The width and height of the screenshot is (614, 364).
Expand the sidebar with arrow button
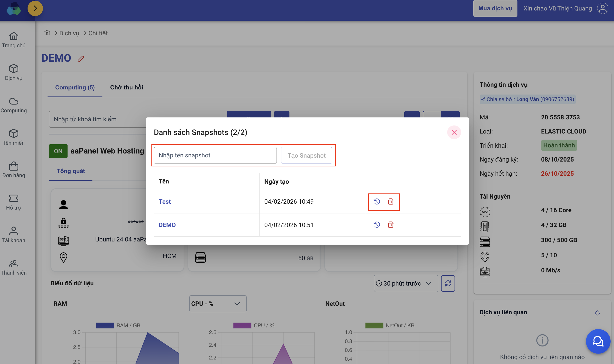click(x=35, y=9)
